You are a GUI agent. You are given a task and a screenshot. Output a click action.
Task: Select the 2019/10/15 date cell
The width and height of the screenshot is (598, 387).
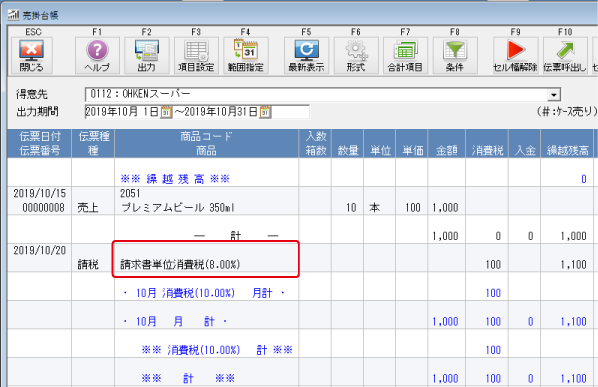point(40,194)
